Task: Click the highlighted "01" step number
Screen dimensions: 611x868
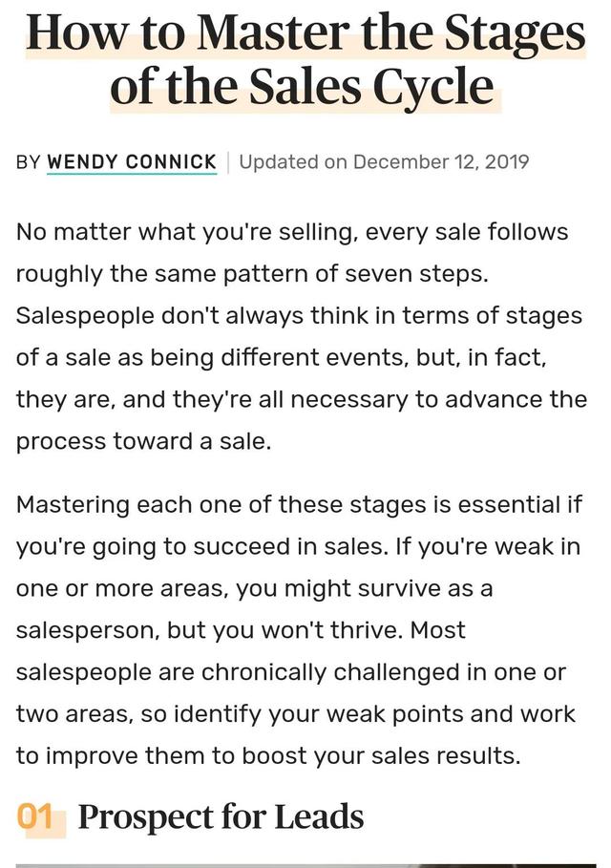Action: (35, 816)
